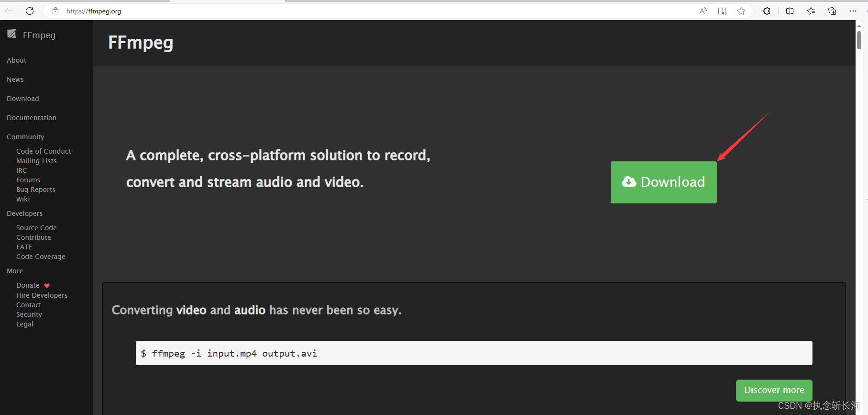Screen dimensions: 868x415
Task: Open the favorites list icon
Action: click(x=811, y=11)
